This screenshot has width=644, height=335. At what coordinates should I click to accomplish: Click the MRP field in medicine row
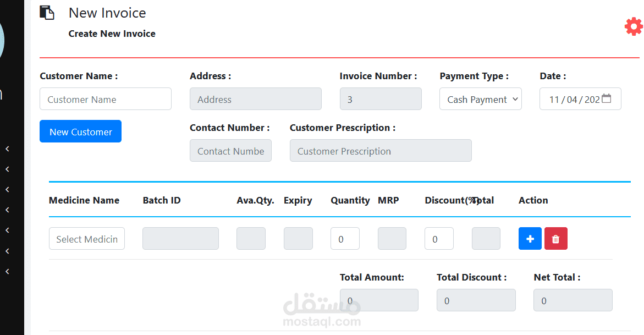[392, 238]
